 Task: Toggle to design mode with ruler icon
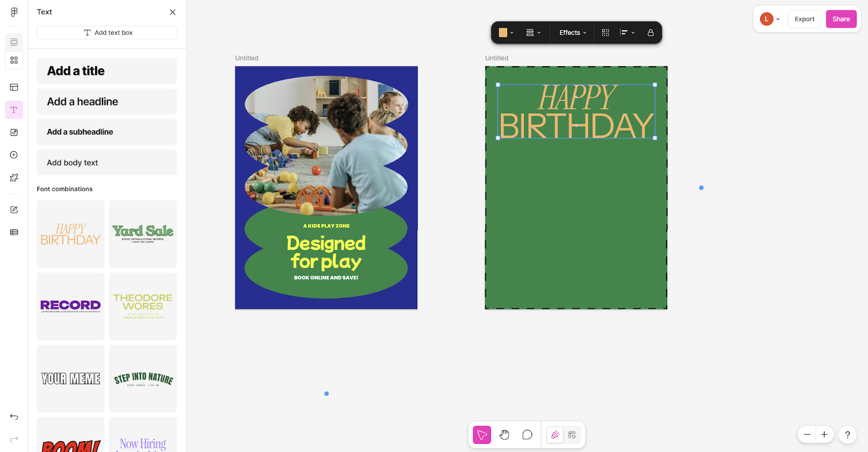(x=572, y=435)
